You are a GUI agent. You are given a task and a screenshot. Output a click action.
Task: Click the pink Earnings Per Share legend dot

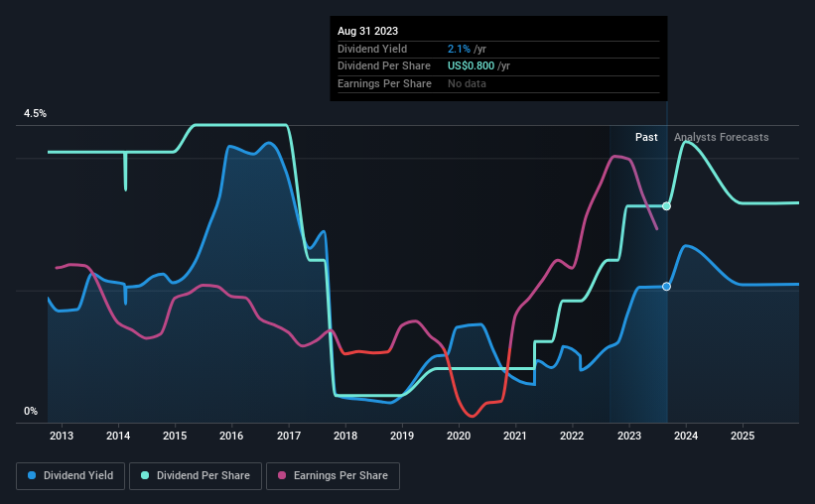(x=282, y=475)
